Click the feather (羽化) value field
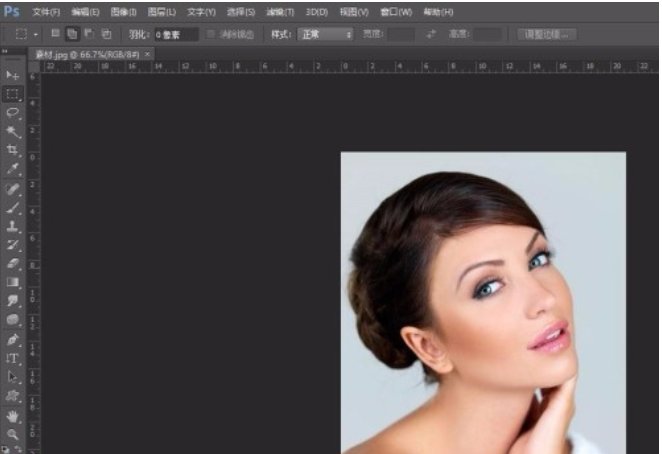662x454 pixels. [176, 35]
